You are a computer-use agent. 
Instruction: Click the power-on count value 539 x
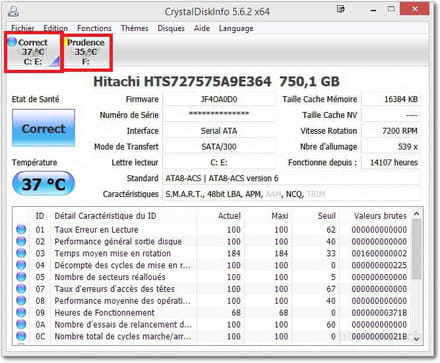tap(391, 147)
